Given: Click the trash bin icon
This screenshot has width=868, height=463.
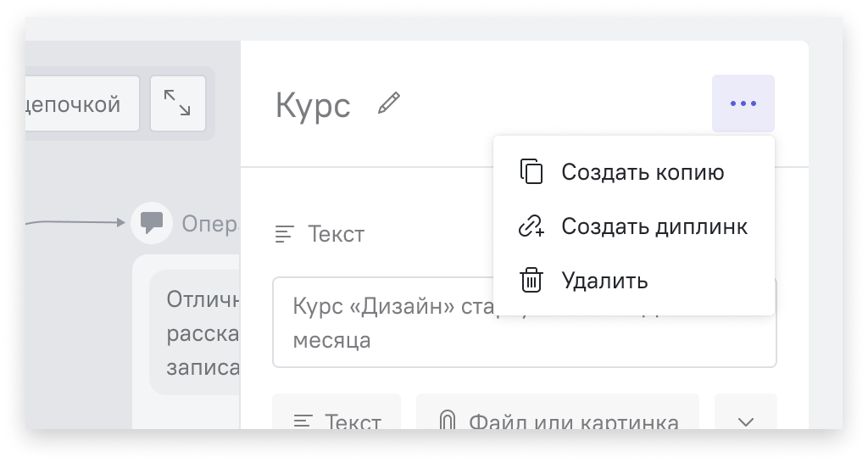Looking at the screenshot, I should click(x=531, y=280).
